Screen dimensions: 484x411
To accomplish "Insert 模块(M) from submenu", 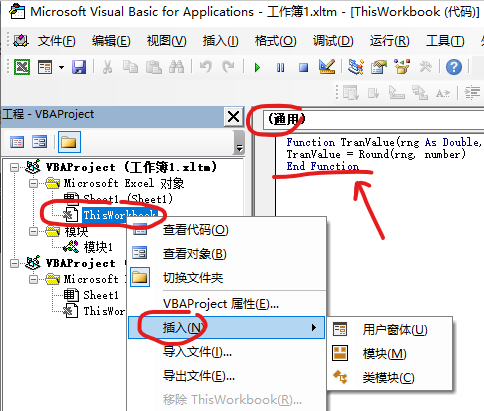I will [389, 354].
